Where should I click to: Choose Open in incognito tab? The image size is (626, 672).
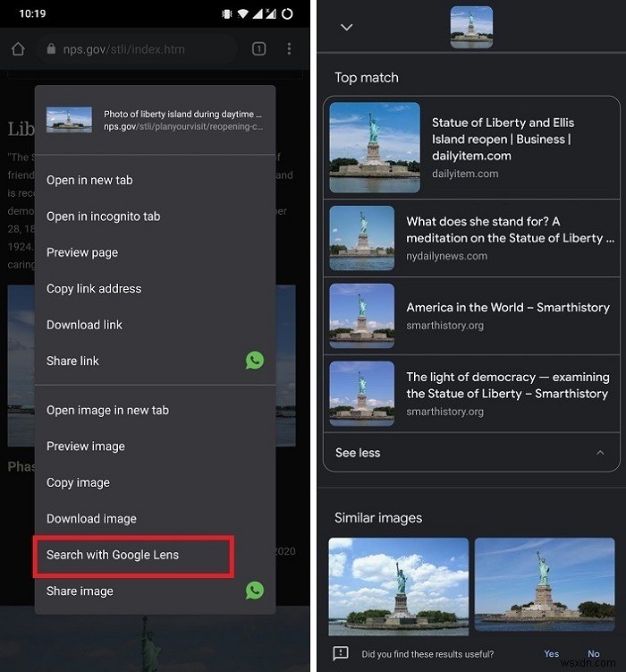(155, 217)
